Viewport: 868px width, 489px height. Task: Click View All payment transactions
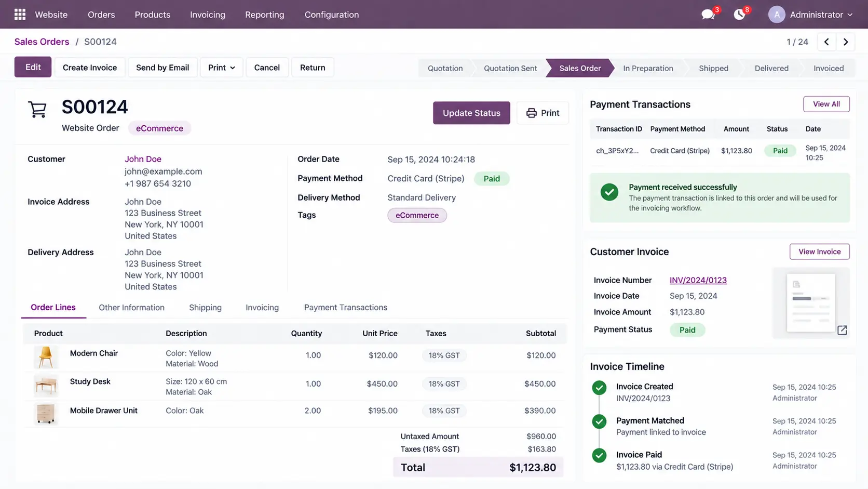click(x=826, y=104)
